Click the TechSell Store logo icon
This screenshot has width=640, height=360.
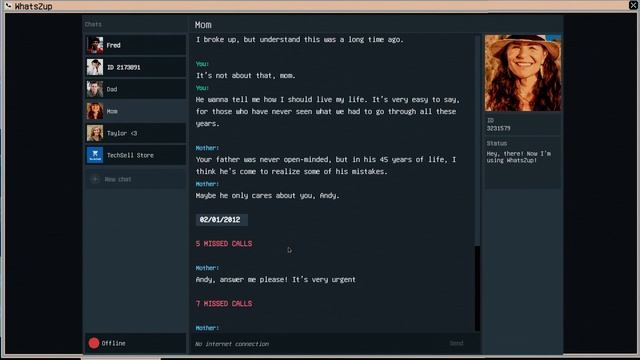[x=95, y=155]
